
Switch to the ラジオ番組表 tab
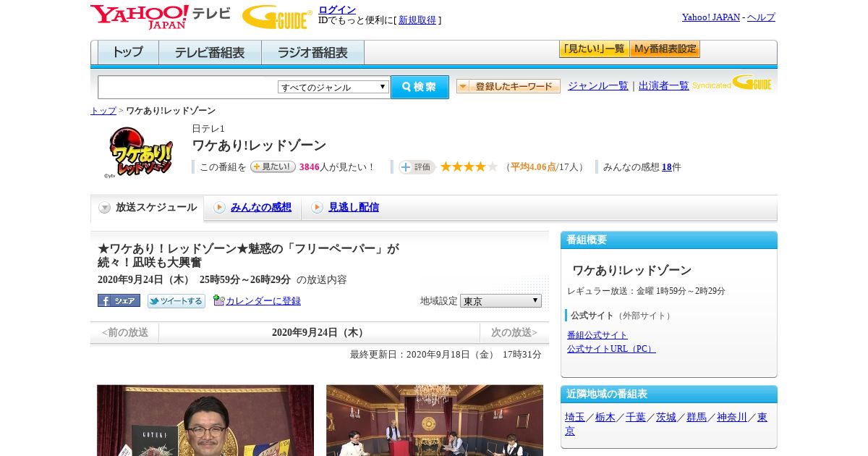click(x=312, y=53)
